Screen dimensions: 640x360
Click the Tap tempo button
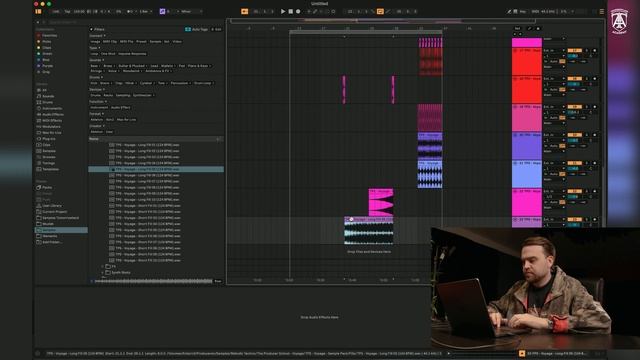pyautogui.click(x=67, y=11)
